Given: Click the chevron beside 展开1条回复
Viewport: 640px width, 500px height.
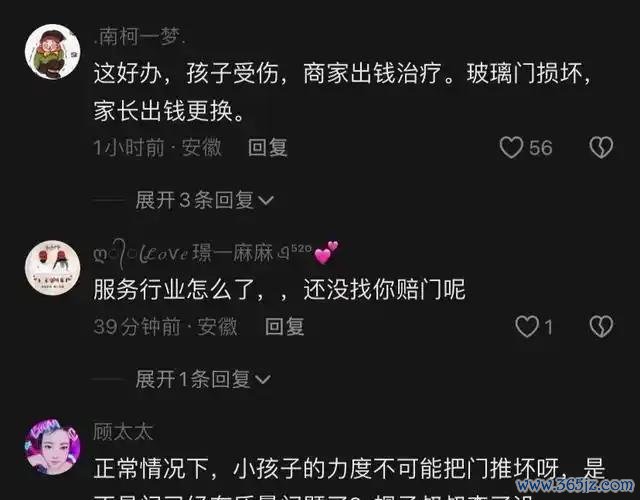Looking at the screenshot, I should pyautogui.click(x=262, y=380).
